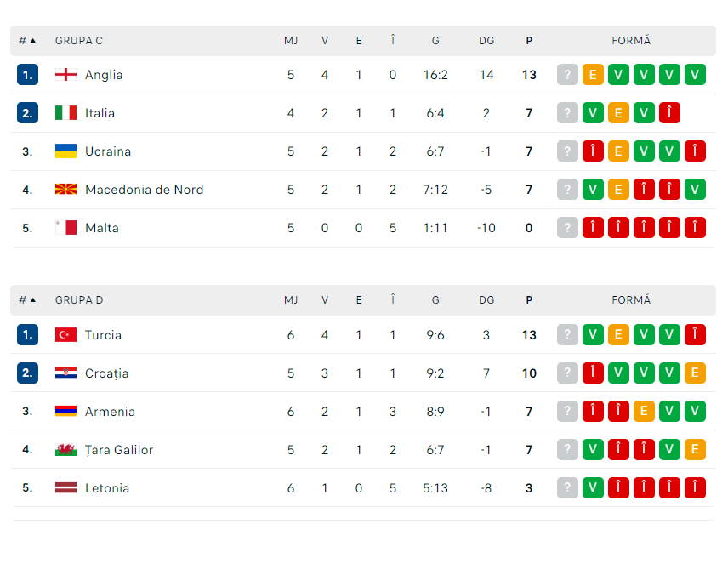Click Armenia's yellow E form badge
Viewport: 728px width, 575px height.
click(644, 411)
